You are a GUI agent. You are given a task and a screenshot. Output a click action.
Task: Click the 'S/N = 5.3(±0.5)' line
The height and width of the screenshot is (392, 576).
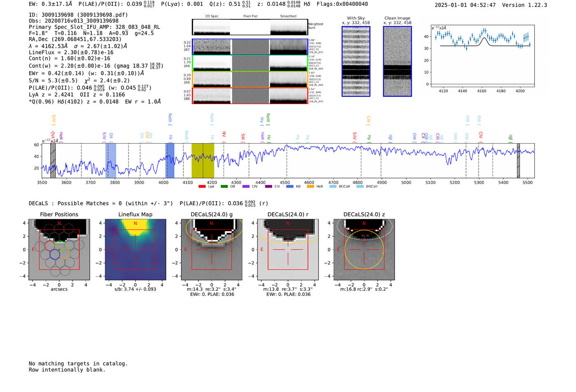[x=79, y=80]
